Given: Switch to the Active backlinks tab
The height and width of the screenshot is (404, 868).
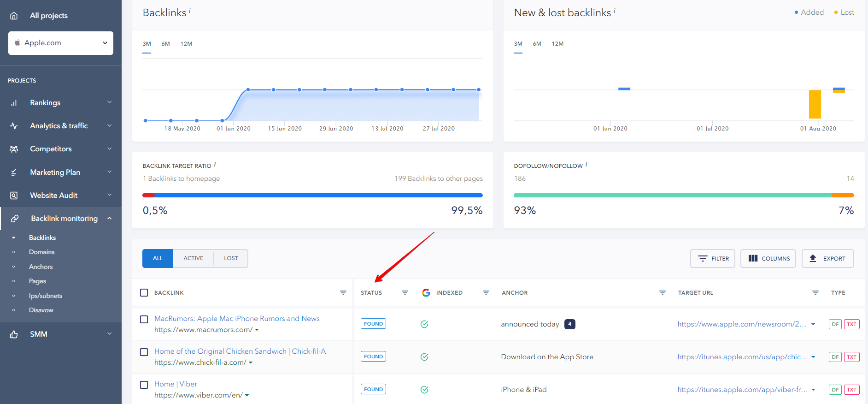Looking at the screenshot, I should click(x=194, y=258).
